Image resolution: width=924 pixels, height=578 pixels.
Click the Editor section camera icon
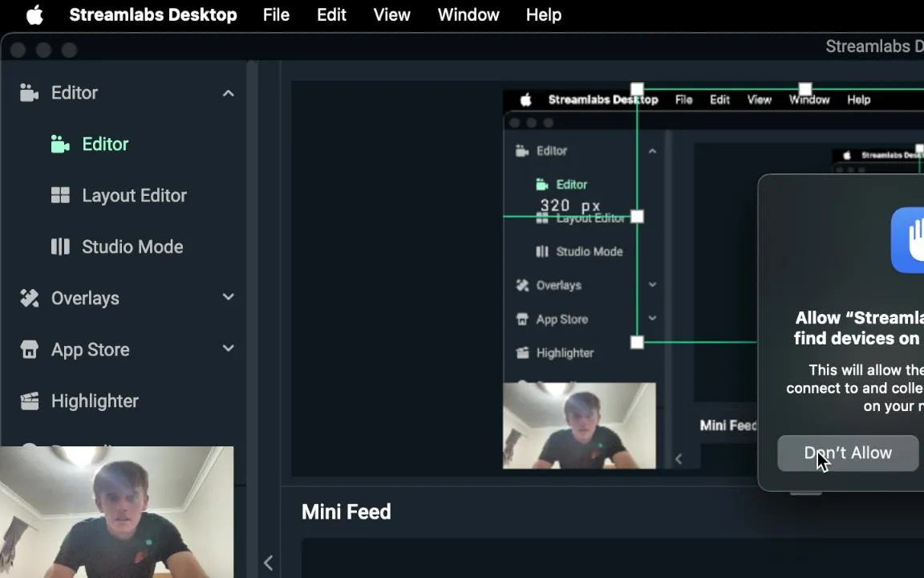point(29,92)
